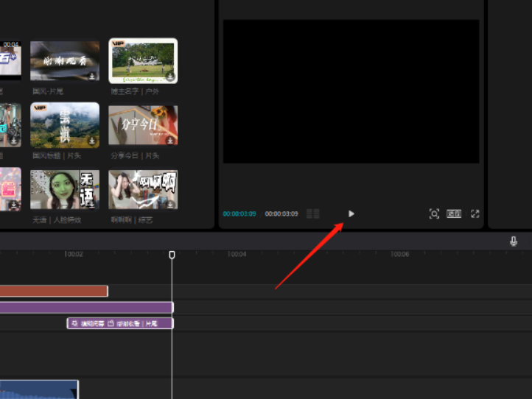Download the 啊啊啊 | 综艺 template

[x=170, y=205]
